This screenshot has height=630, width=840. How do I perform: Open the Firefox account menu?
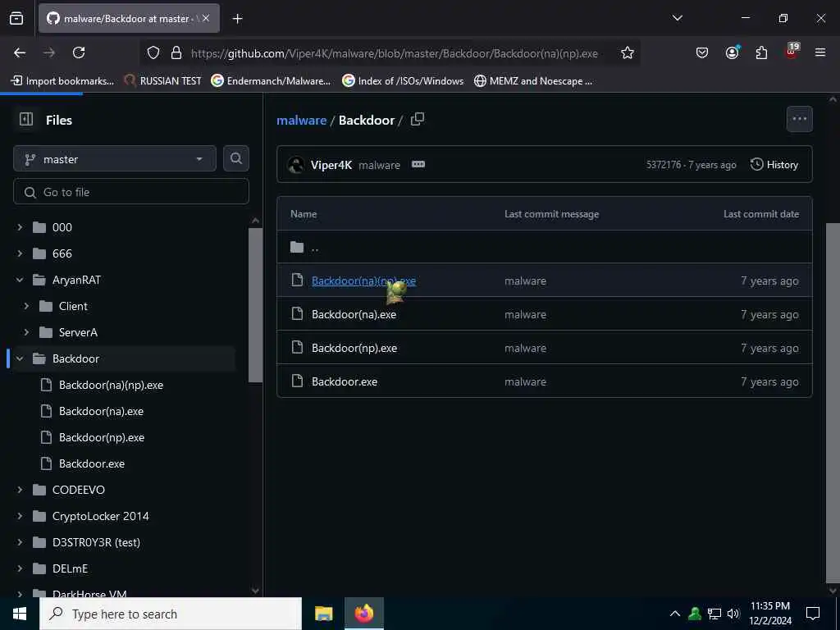coord(732,52)
